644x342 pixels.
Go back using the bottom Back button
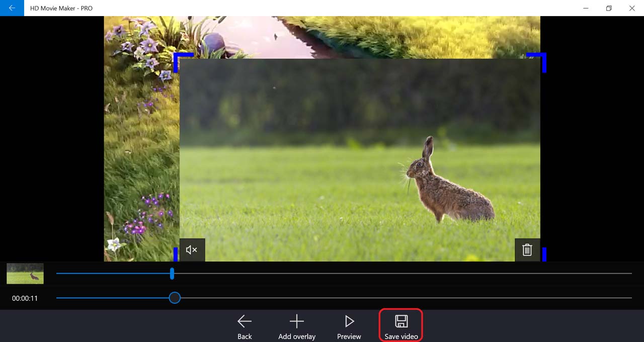point(245,326)
